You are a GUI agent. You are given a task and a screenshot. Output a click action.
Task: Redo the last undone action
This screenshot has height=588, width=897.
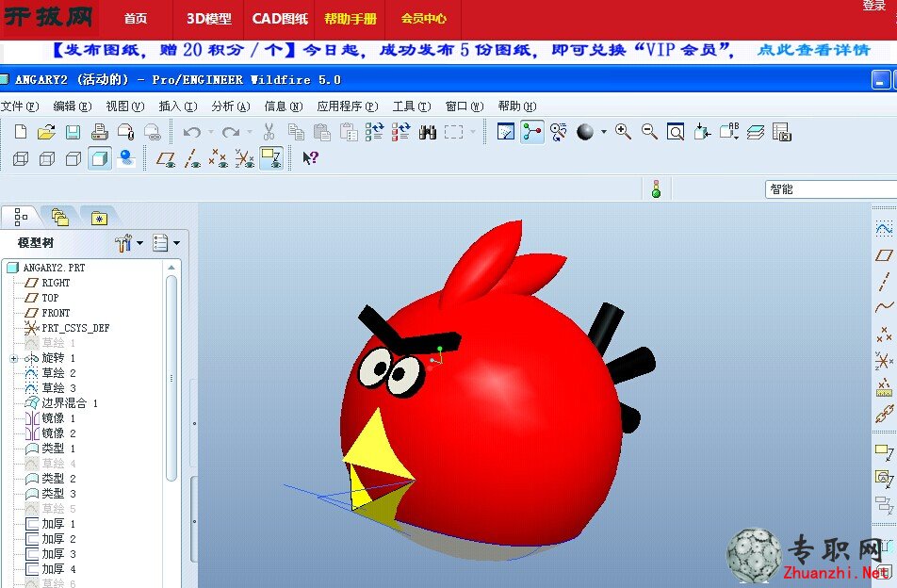(x=231, y=133)
